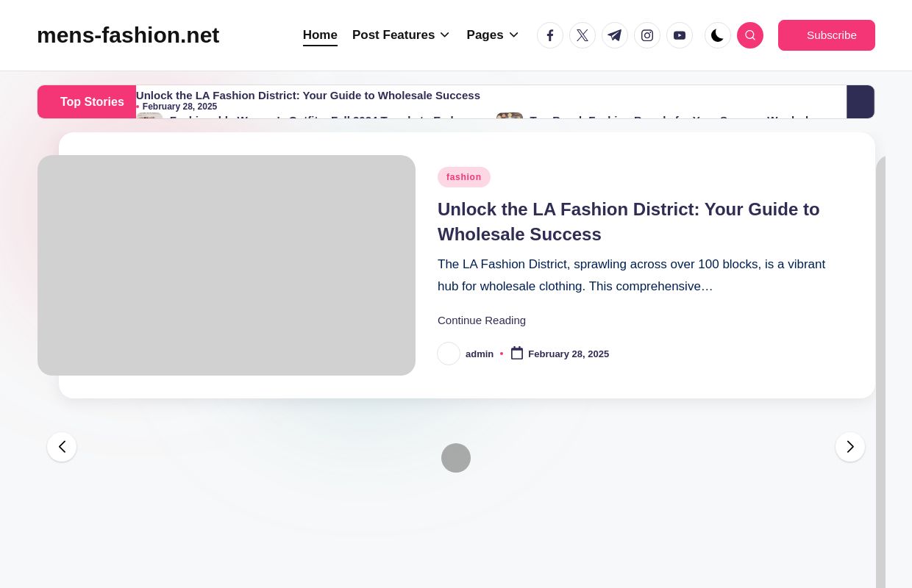This screenshot has width=912, height=588.
Task: Click the calendar icon beside February 28, 2025
Action: [517, 354]
